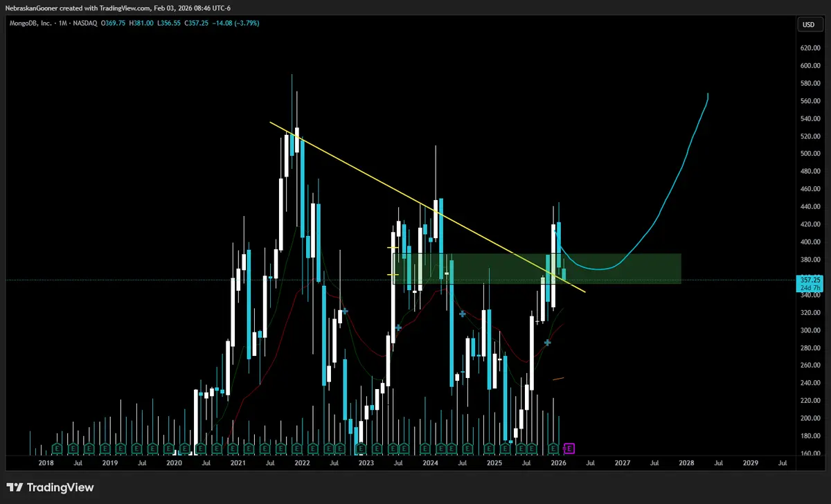Viewport: 831px width, 504px height.
Task: Click the 600.00 price axis label
Action: pyautogui.click(x=810, y=66)
